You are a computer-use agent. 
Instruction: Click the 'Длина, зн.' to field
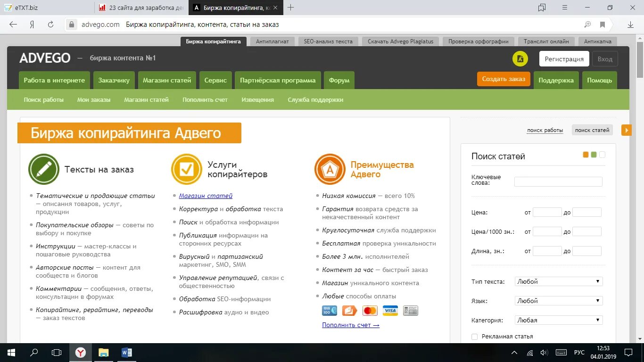(x=587, y=251)
